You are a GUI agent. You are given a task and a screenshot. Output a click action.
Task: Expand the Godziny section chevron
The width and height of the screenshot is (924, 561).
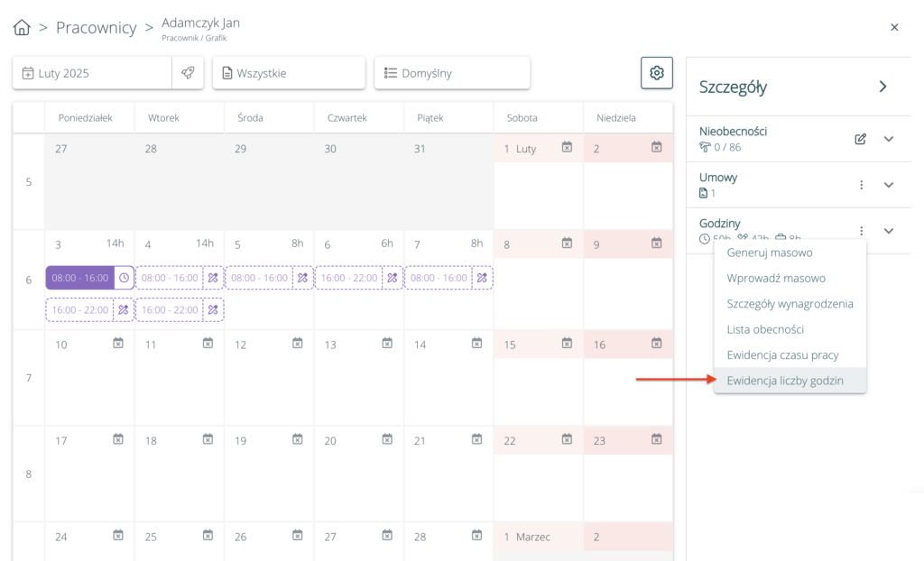(888, 231)
